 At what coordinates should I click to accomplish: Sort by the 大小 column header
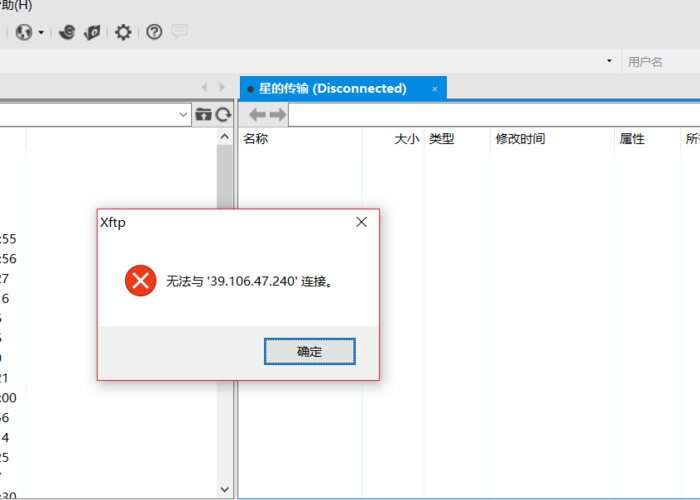[393, 139]
